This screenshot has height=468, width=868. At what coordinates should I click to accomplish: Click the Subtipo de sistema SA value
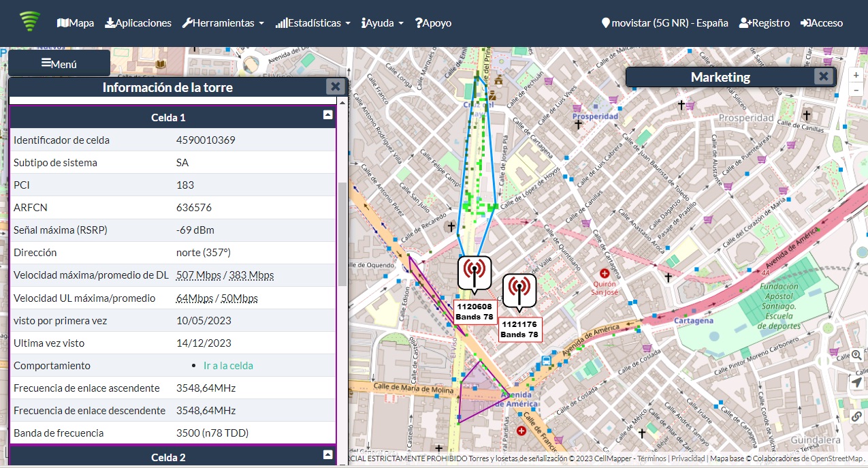(182, 163)
